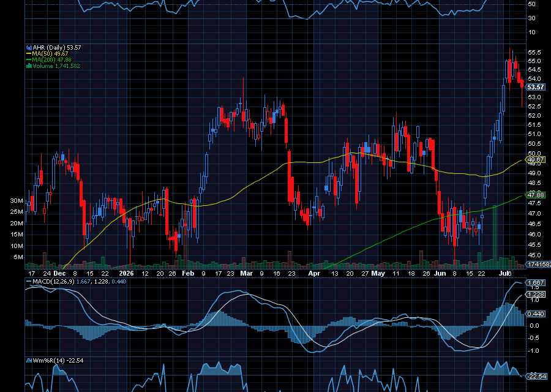Viewport: 551px width, 392px height.
Task: Click the Wm%R(14) -22.54 indicator label
Action: [58, 360]
